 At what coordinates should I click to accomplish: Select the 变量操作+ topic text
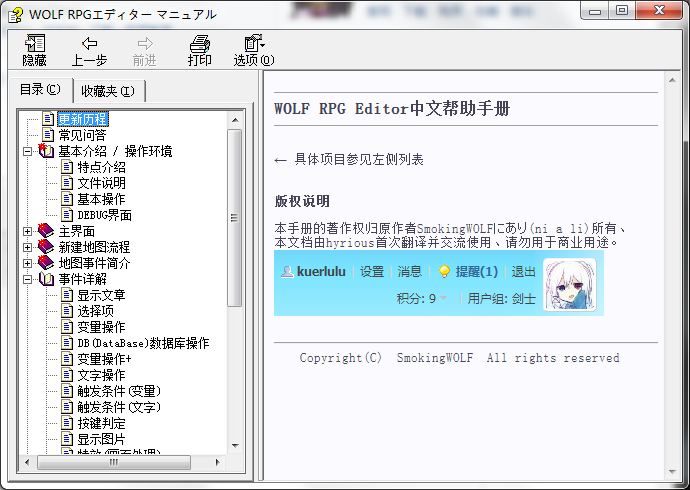(x=104, y=359)
